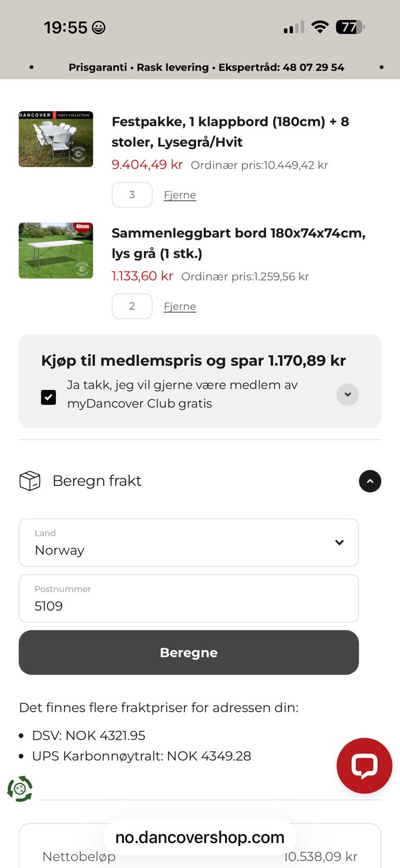The height and width of the screenshot is (868, 400).
Task: Tap the battery indicator icon
Action: (x=350, y=27)
